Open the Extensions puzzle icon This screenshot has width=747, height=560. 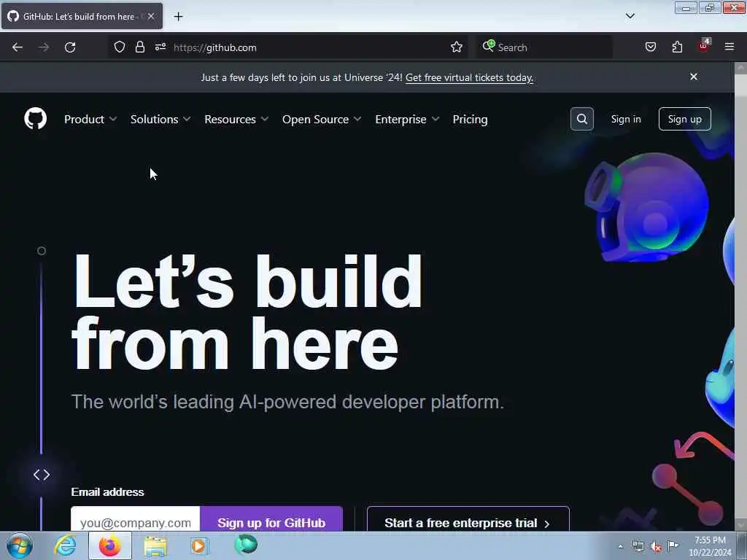point(677,47)
